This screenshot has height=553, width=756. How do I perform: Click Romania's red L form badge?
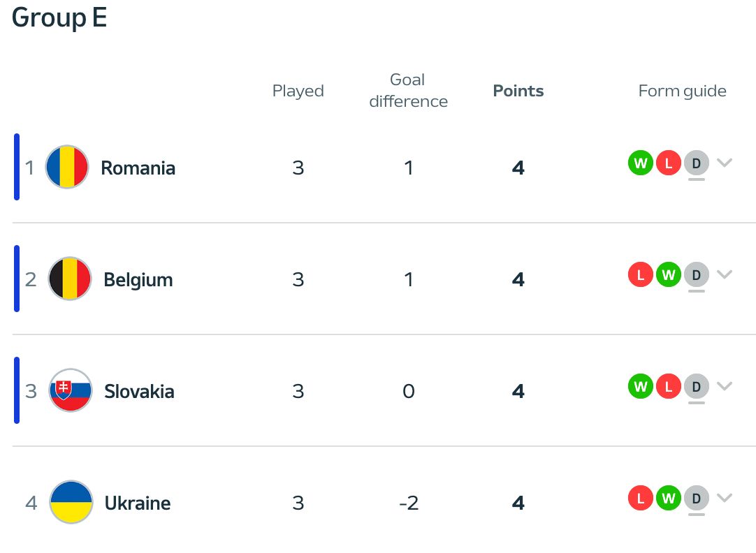[x=669, y=163]
